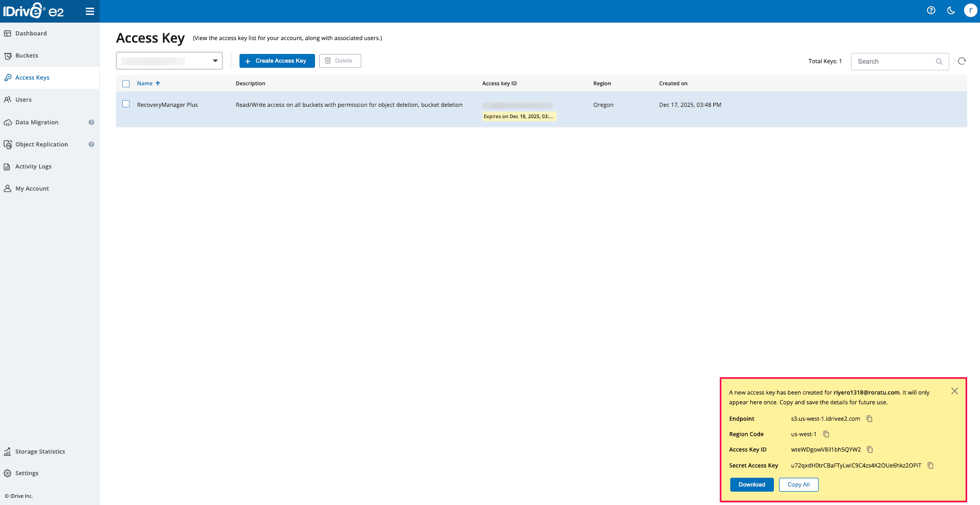The width and height of the screenshot is (980, 505).
Task: Open the help question mark icon
Action: click(x=931, y=10)
